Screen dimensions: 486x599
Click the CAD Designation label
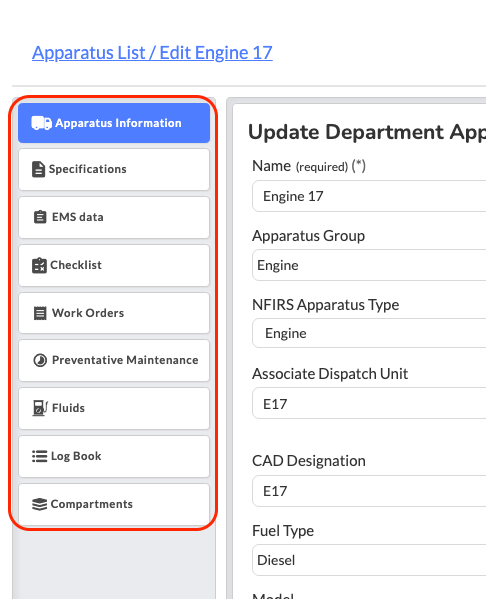tap(309, 461)
